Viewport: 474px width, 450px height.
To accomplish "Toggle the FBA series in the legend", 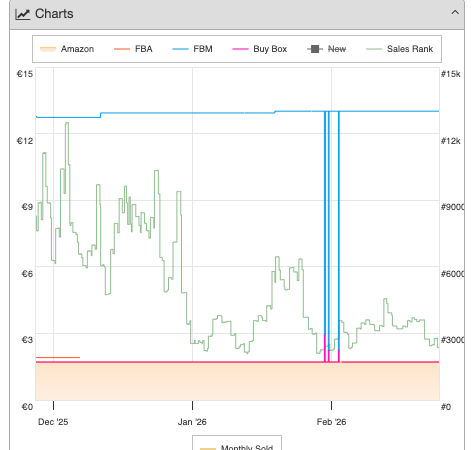I will [133, 49].
